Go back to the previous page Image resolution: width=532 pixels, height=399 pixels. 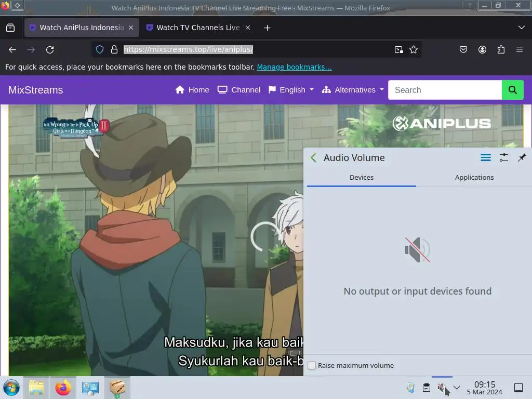[12, 50]
